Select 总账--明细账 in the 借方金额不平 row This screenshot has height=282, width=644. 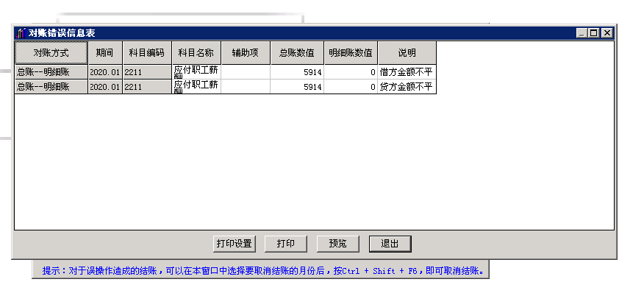pyautogui.click(x=51, y=72)
